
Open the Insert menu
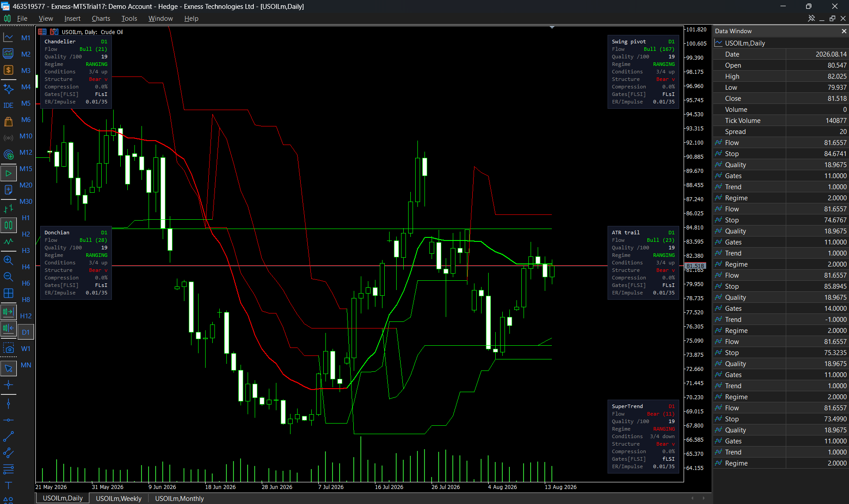72,19
